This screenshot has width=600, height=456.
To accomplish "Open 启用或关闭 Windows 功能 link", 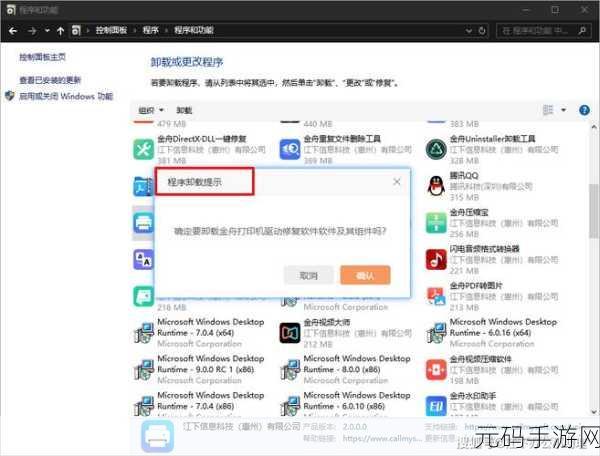I will pyautogui.click(x=66, y=96).
